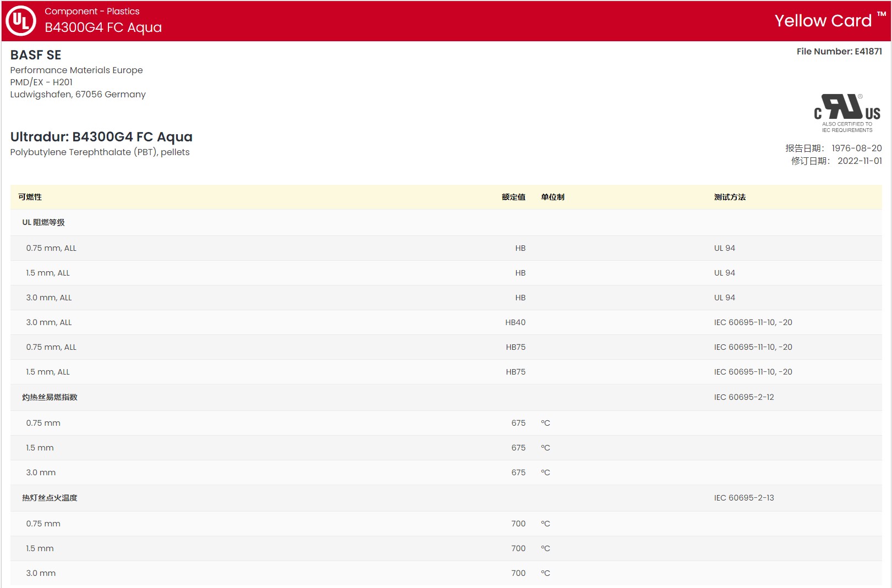Click the 可燃性 column header
Image resolution: width=892 pixels, height=588 pixels.
click(30, 197)
